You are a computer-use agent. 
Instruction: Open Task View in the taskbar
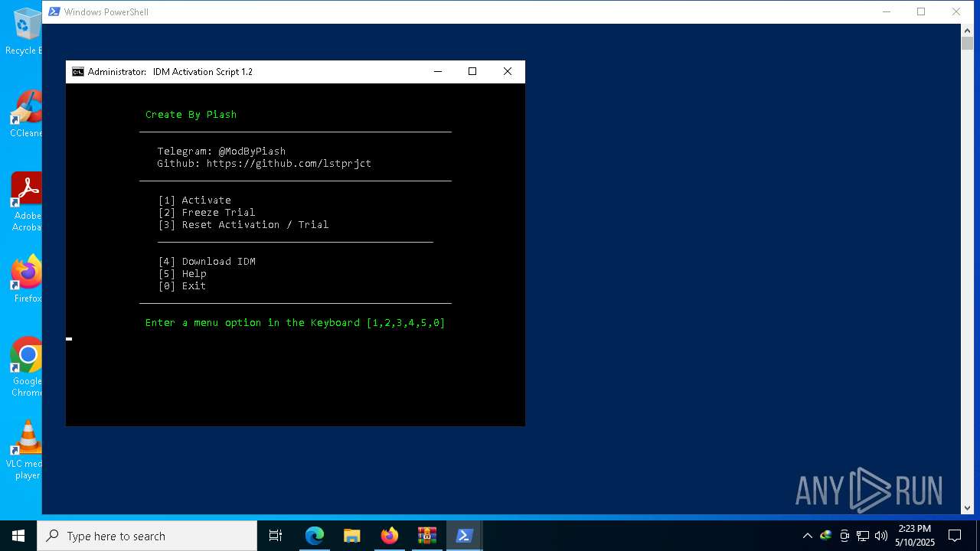(x=276, y=536)
